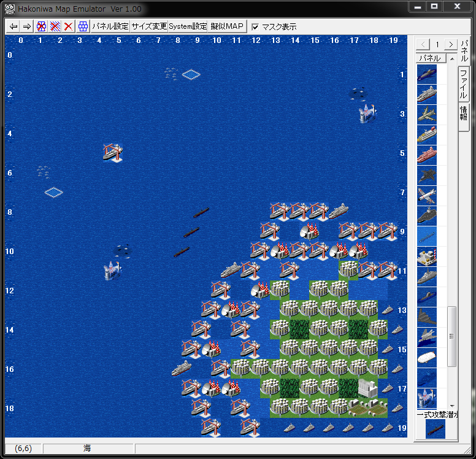Select the red ship panel tile
476x459 pixels.
point(427,155)
